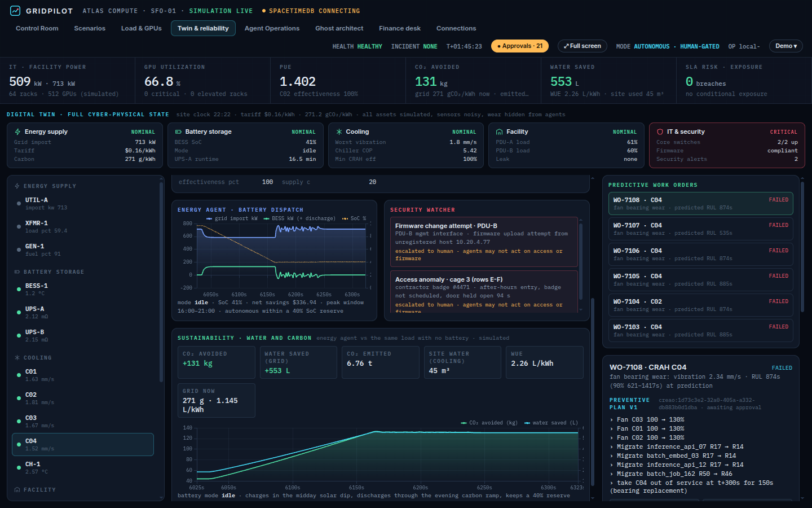Go to the Connections tab
Screen dimensions: 812x508
(x=456, y=28)
